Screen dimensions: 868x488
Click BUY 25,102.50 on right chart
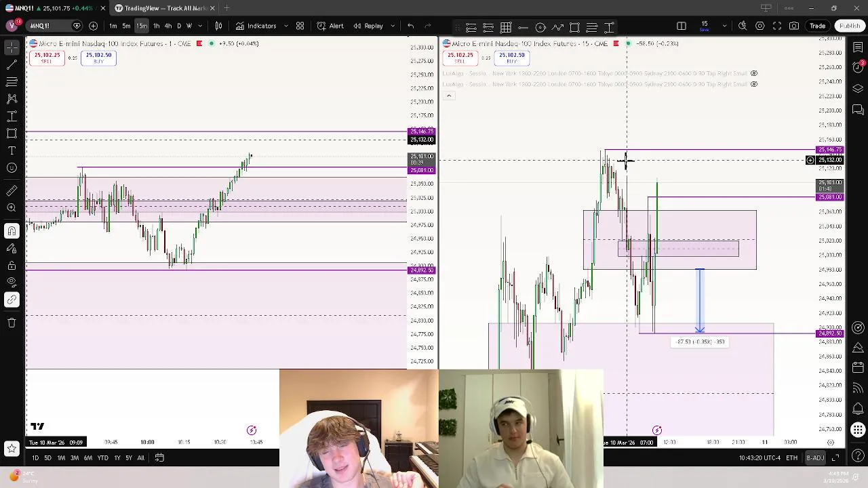pyautogui.click(x=511, y=58)
